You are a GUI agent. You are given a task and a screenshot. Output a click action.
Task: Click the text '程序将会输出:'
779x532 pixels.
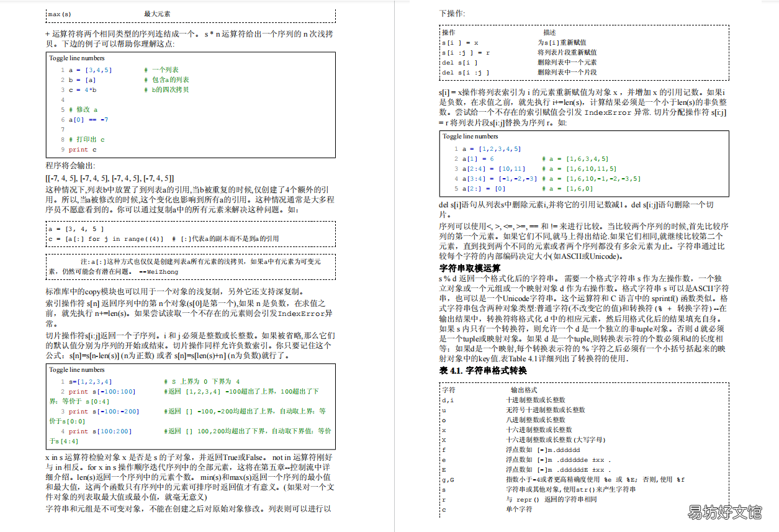[71, 166]
